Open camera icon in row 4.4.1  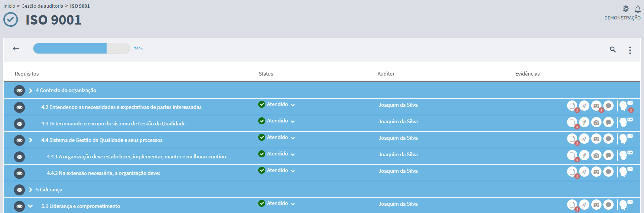point(596,155)
